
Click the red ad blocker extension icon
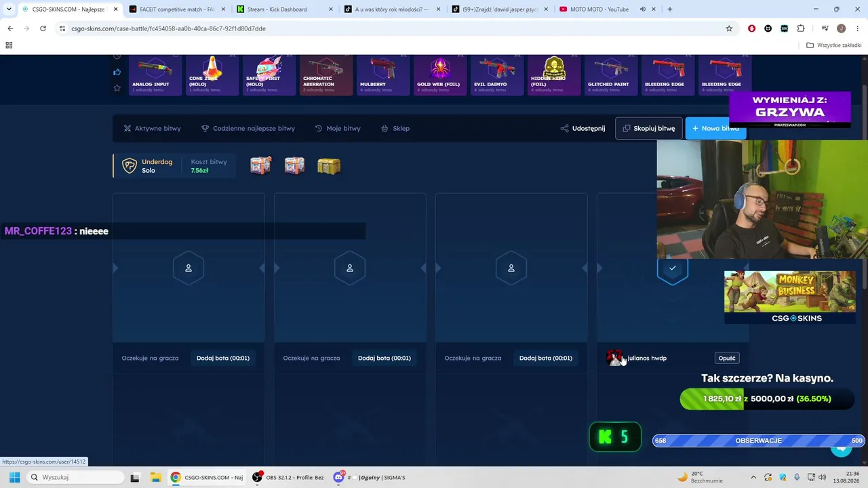pyautogui.click(x=751, y=28)
